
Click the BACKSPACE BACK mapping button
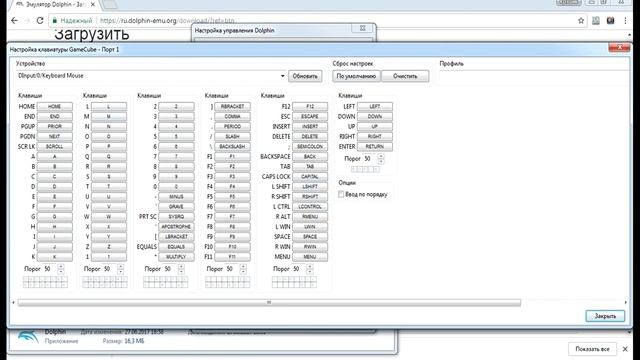(310, 157)
